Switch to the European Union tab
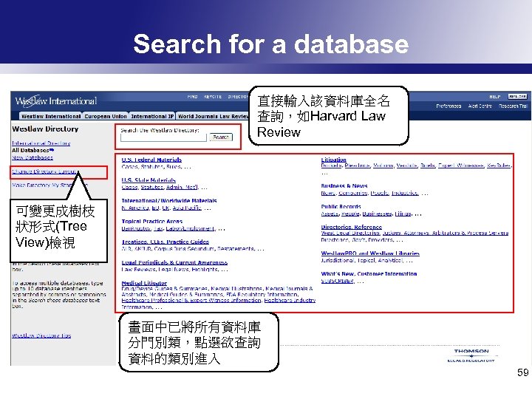Image resolution: width=532 pixels, height=399 pixels. (106, 116)
